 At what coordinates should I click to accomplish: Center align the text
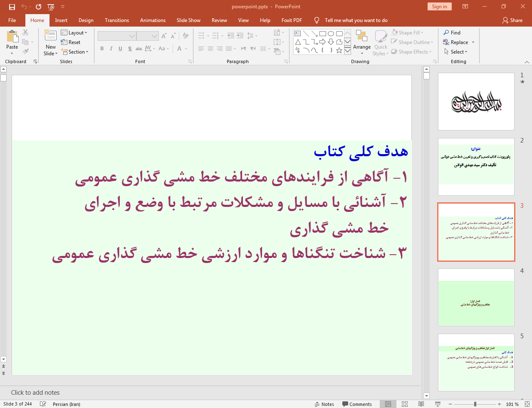pyautogui.click(x=210, y=49)
